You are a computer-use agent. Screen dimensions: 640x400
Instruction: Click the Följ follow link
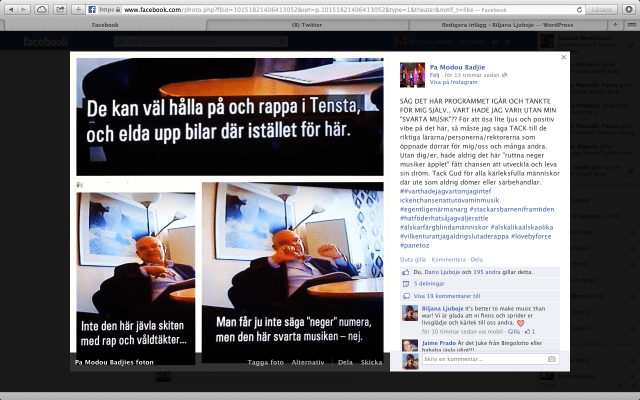(435, 75)
